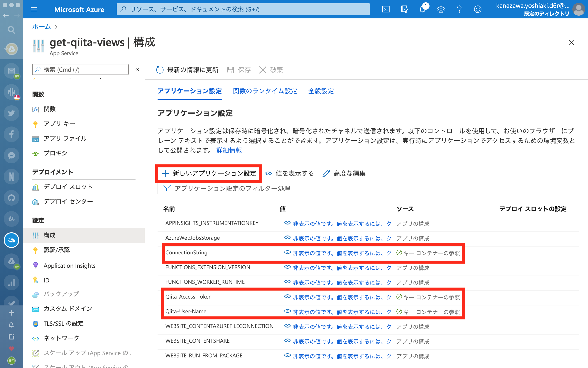Open the notifications bell icon
Viewport: 588px width, 368px height.
423,9
